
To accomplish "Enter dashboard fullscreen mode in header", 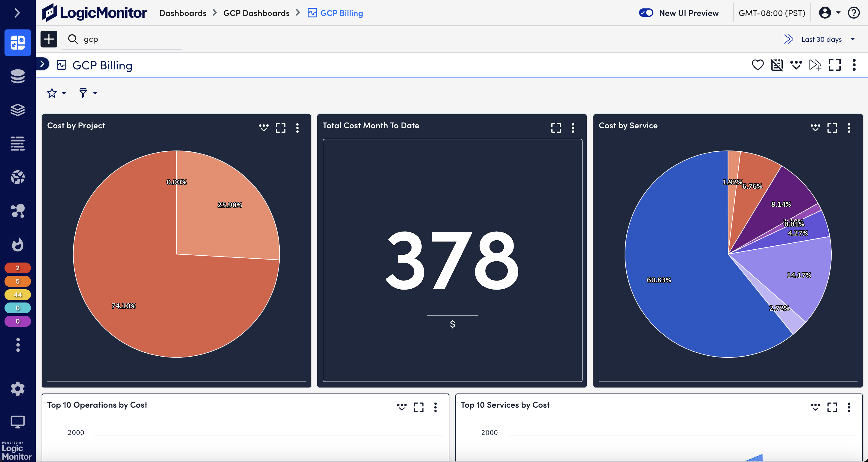I will (834, 65).
